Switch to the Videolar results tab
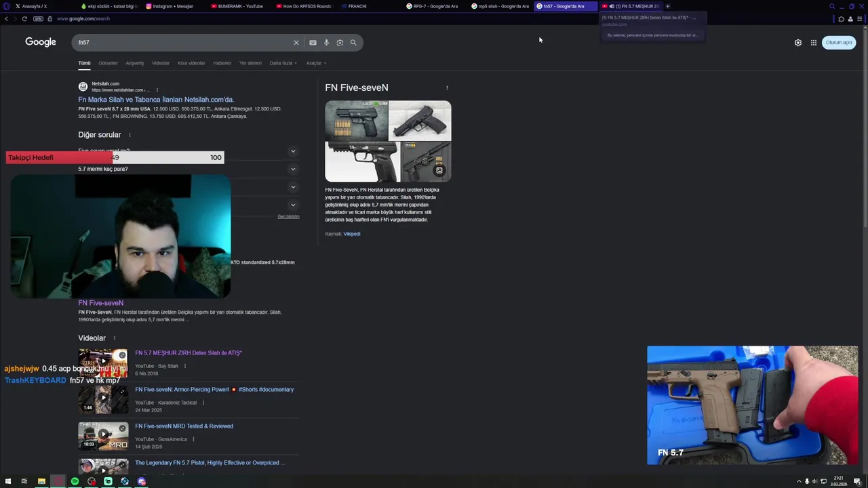 tap(161, 63)
